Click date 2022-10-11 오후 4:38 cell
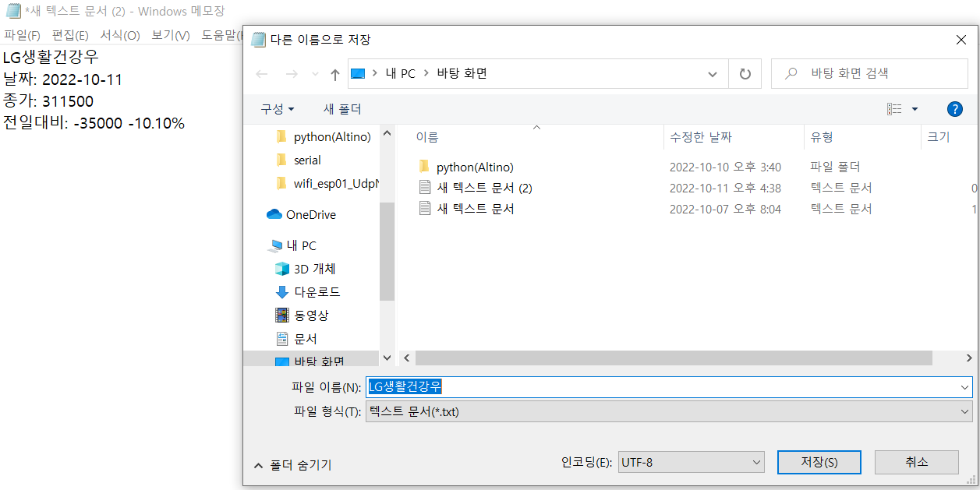 tap(725, 188)
